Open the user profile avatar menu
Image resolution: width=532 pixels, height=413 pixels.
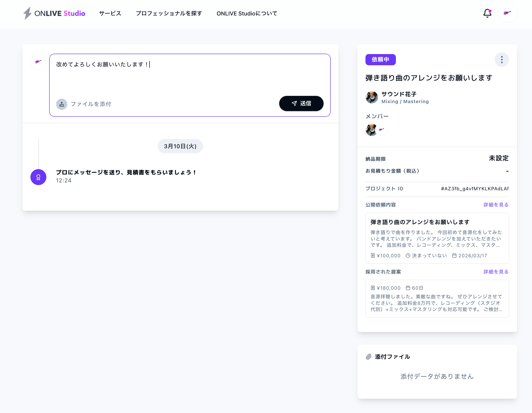(507, 13)
